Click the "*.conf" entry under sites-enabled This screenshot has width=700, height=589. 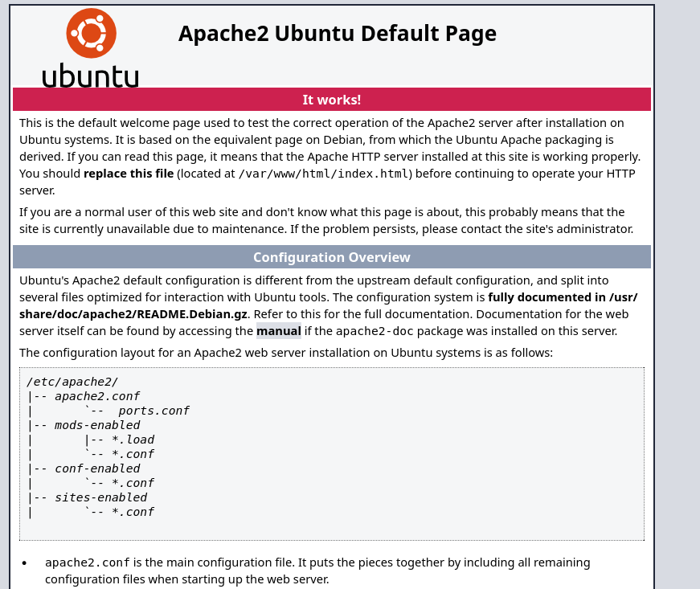[133, 512]
